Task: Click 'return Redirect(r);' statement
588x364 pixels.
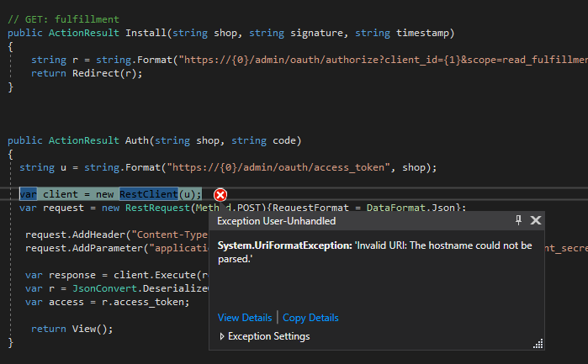Action: [87, 73]
